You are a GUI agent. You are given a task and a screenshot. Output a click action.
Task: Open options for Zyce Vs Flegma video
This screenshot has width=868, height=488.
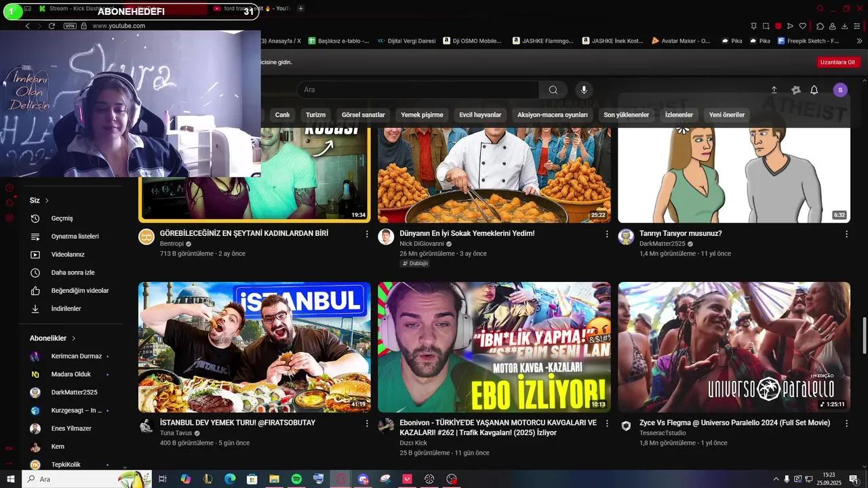point(846,423)
